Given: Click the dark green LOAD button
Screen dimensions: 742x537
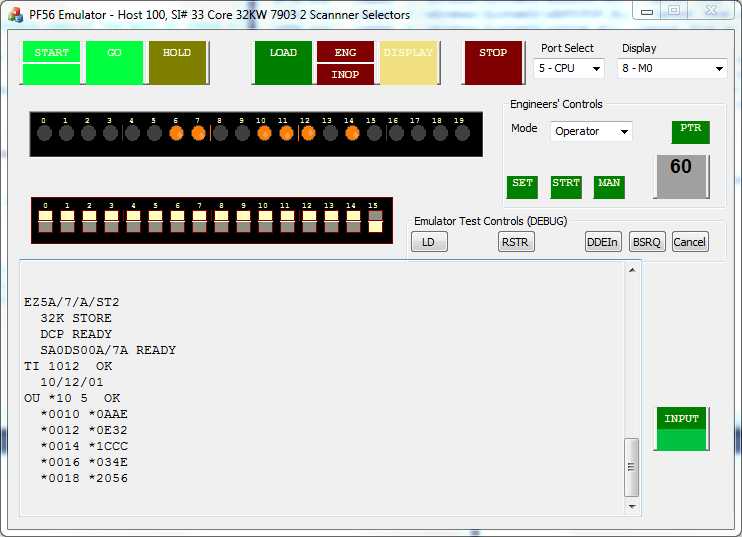Looking at the screenshot, I should tap(283, 63).
